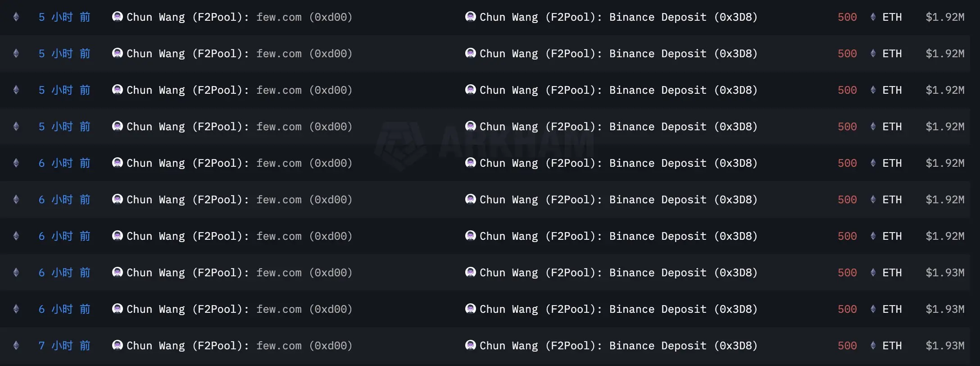This screenshot has height=366, width=980.
Task: Open the "7 小时 前" timestamp link
Action: 64,346
